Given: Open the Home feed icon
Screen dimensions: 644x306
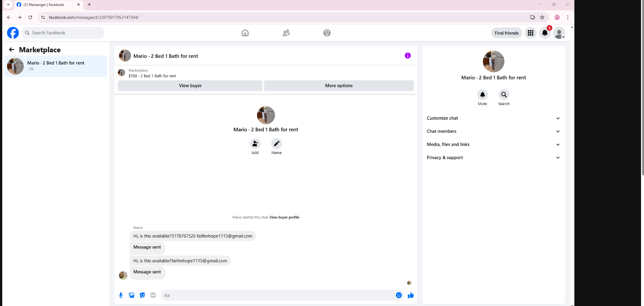Looking at the screenshot, I should pos(245,33).
